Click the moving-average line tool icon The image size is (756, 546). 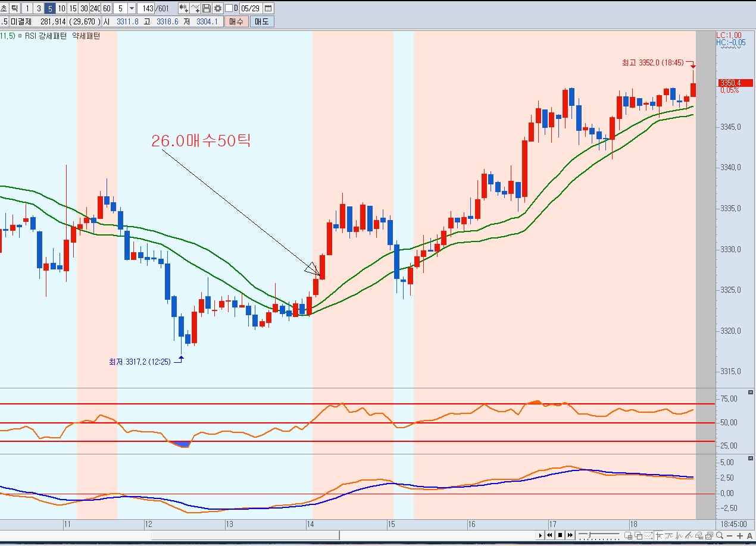669,535
